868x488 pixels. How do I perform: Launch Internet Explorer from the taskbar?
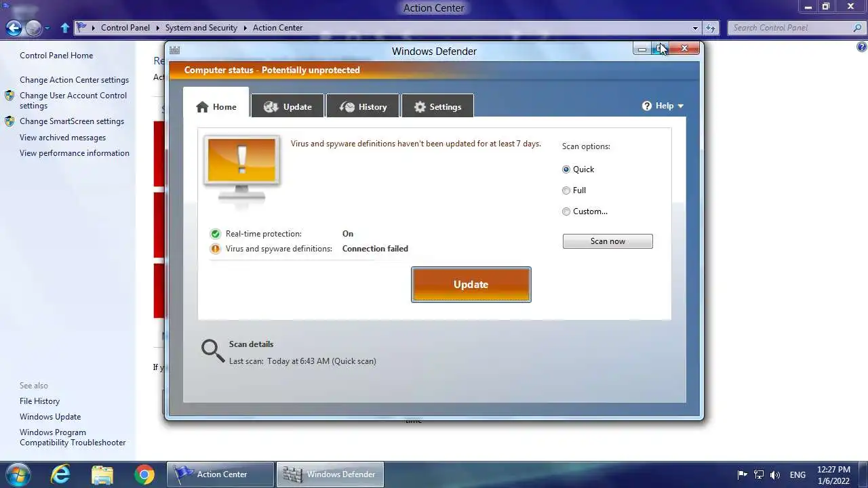pyautogui.click(x=60, y=474)
